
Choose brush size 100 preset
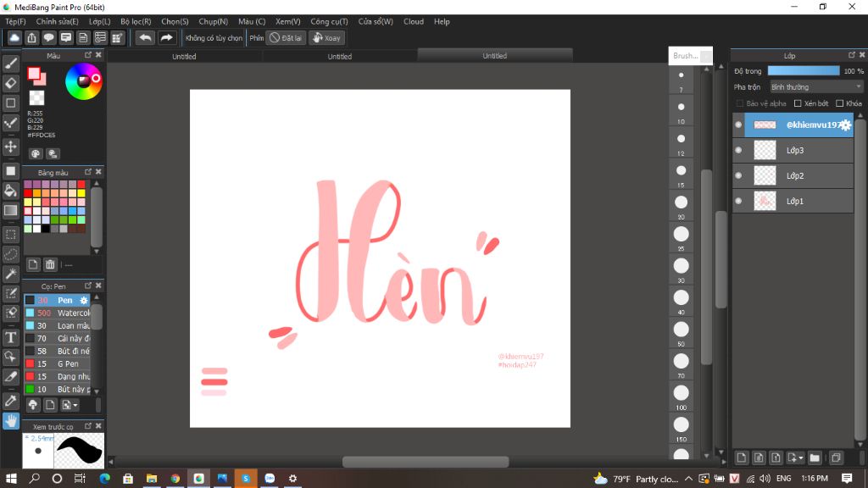[681, 396]
